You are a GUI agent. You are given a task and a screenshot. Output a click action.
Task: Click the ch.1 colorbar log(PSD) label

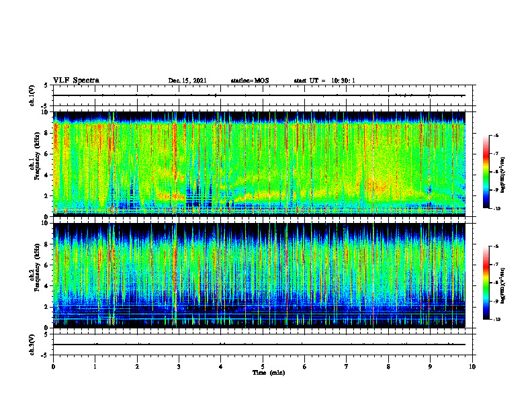(503, 175)
